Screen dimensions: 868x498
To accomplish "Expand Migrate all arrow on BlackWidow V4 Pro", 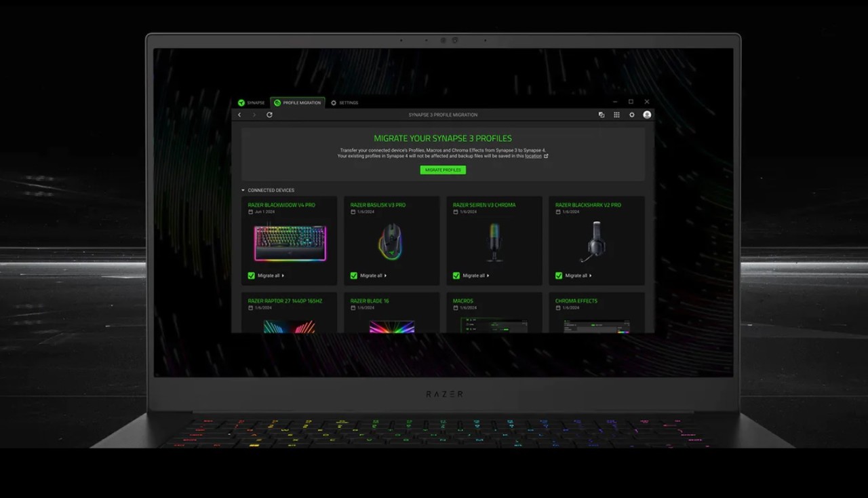I will 283,275.
